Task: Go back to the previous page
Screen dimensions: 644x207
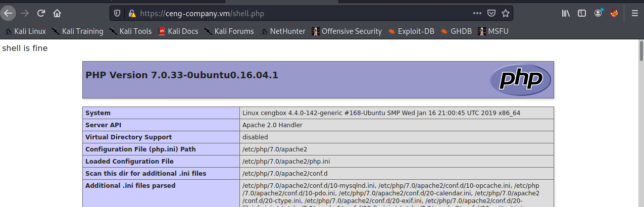Action: click(9, 13)
